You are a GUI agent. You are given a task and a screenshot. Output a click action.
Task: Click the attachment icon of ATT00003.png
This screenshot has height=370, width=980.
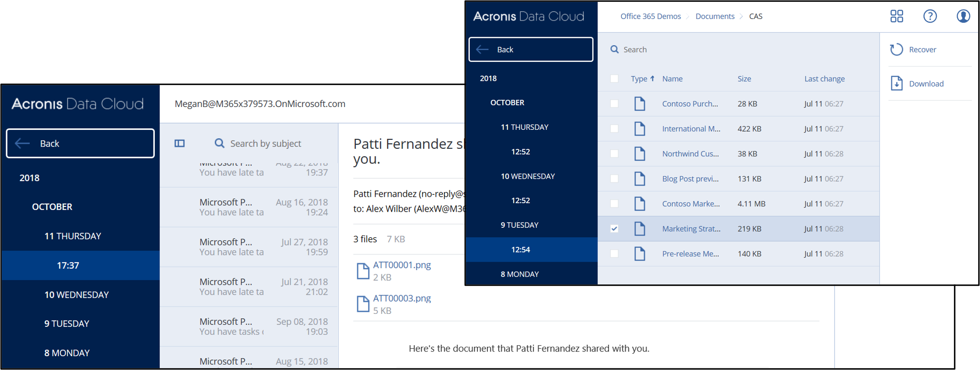click(363, 304)
